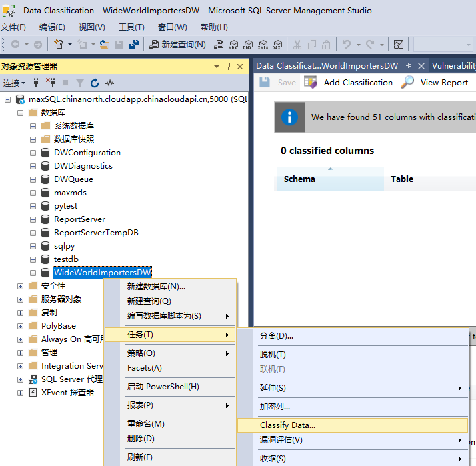
Task: Choose Classify Data... from the submenu
Action: click(353, 425)
